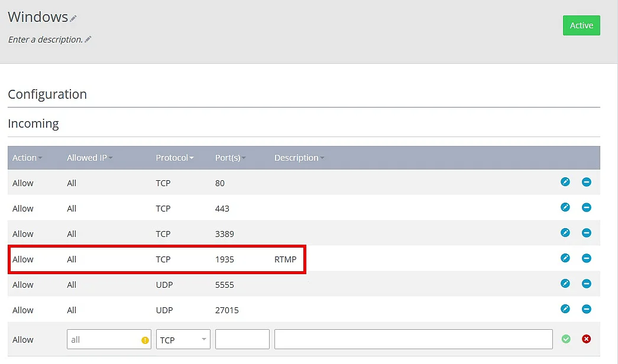618x364 pixels.
Task: Click the Windows group title
Action: [38, 17]
